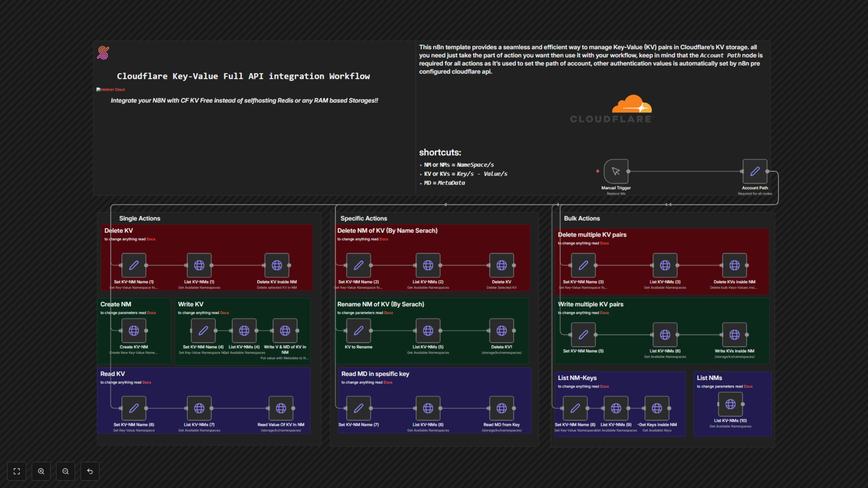
Task: Open the Write V & MD of KV In NM node
Action: [x=285, y=330]
